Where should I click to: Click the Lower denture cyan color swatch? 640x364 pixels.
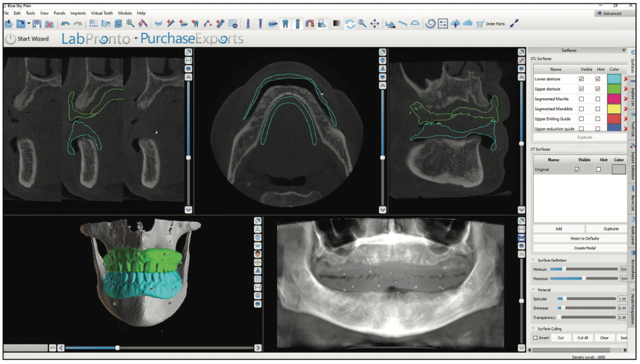click(614, 79)
